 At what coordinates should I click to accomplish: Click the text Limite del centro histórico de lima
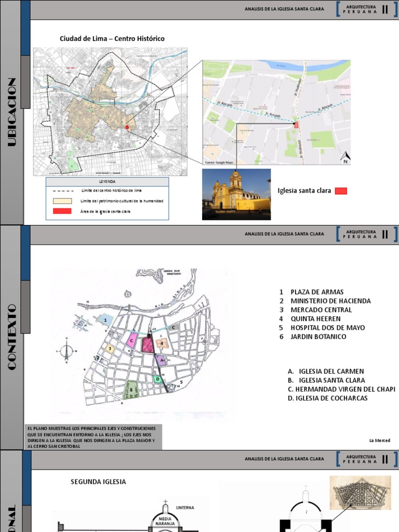[x=112, y=191]
